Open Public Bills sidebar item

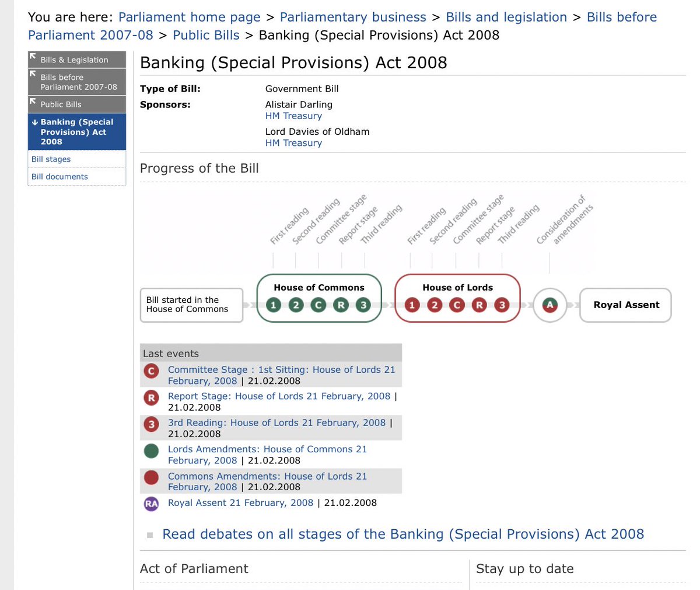click(x=77, y=104)
